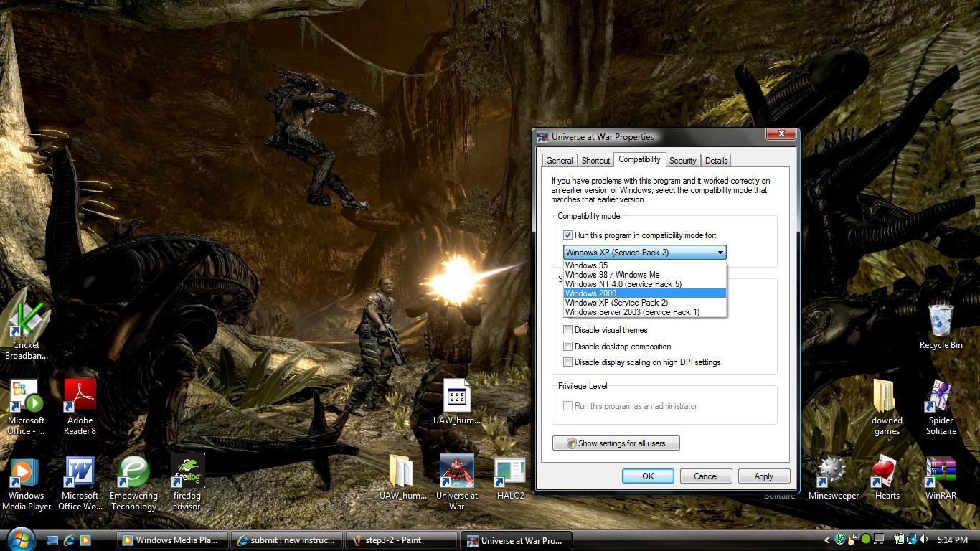The width and height of the screenshot is (980, 551).
Task: Click the 5:14 PM system clock
Action: [x=953, y=540]
